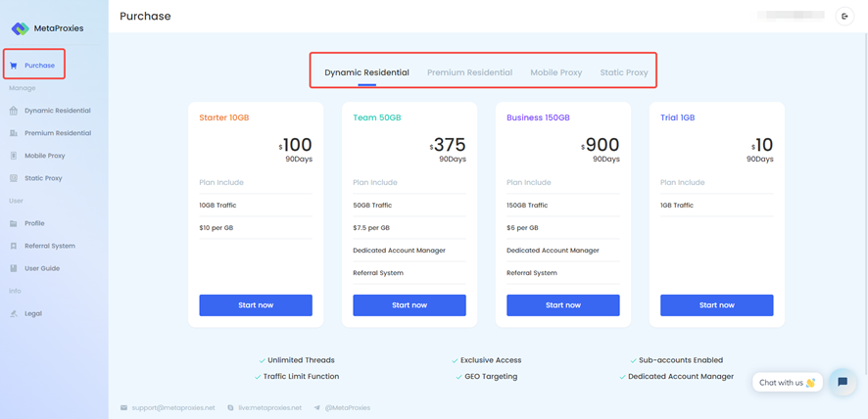
Task: Click @MetaProxies Telegram link
Action: click(x=348, y=408)
